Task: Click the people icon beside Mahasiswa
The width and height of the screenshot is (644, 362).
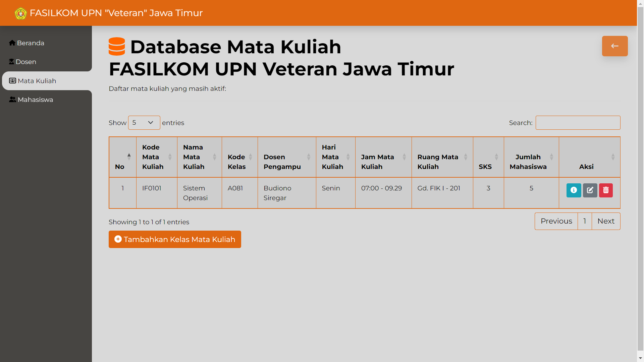Action: 12,100
